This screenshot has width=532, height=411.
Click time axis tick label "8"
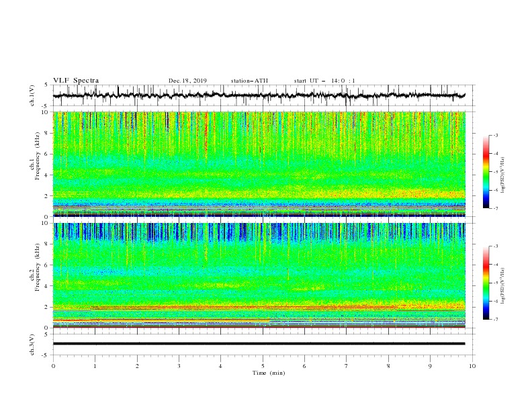(388, 366)
